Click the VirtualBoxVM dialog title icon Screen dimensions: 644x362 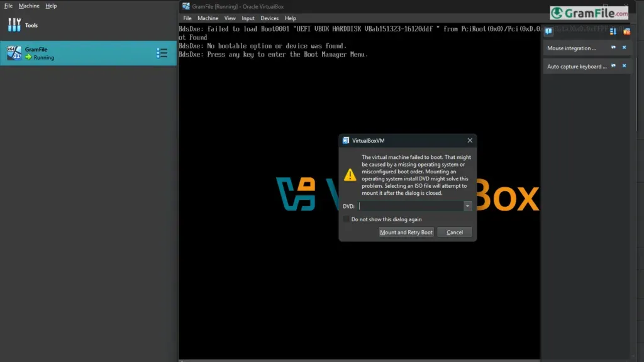click(346, 140)
